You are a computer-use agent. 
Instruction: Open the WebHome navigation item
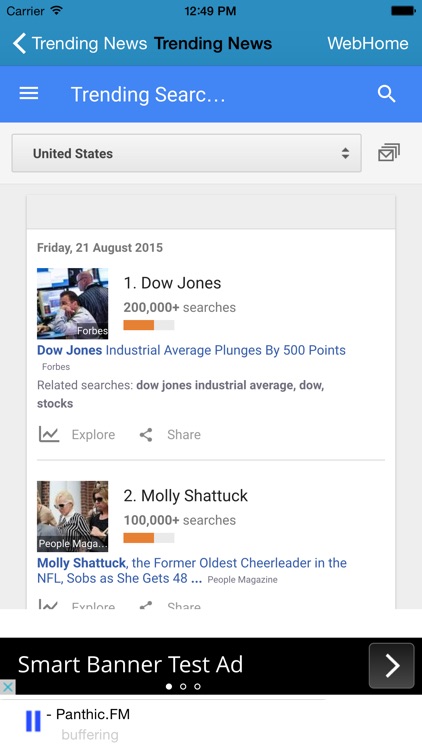point(367,44)
